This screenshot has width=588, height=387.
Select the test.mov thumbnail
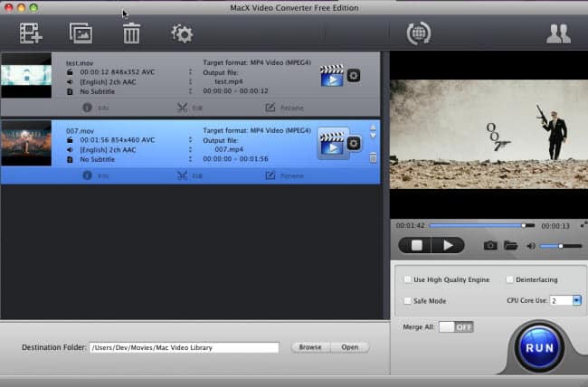[26, 75]
